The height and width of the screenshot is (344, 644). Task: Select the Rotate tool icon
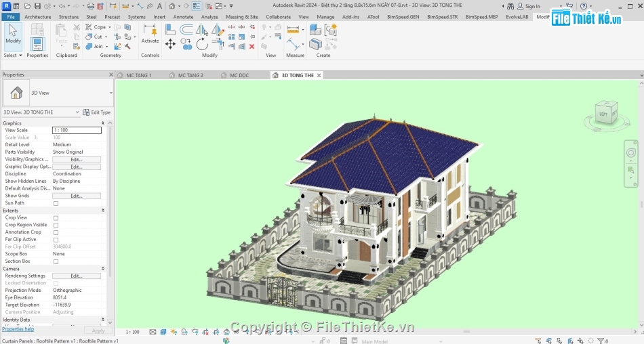coord(202,44)
